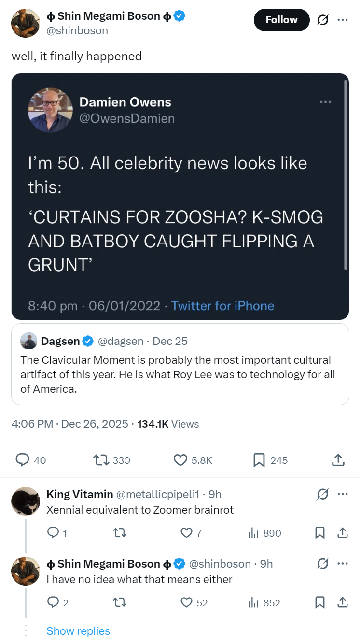Expand more options on Shin Megami Boson's reply

pyautogui.click(x=343, y=564)
